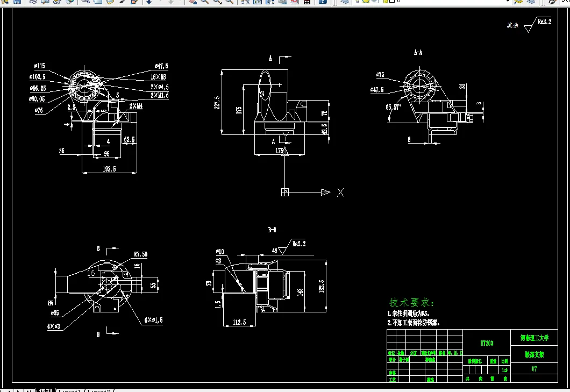570x392 pixels.
Task: Select the R7,50 radius dimension
Action: point(141,254)
